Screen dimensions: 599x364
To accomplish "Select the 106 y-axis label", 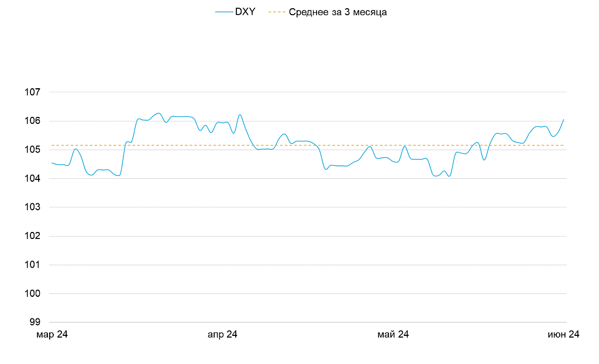I will point(33,121).
